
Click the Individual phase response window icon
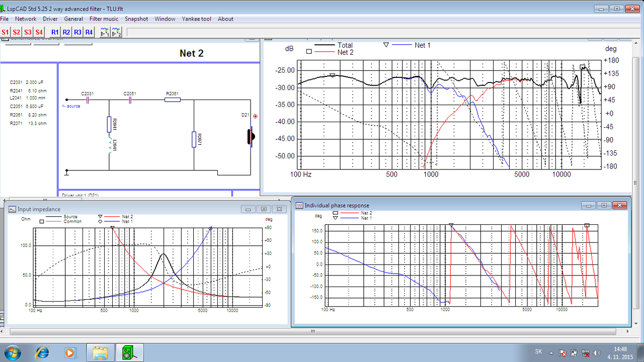(x=299, y=205)
